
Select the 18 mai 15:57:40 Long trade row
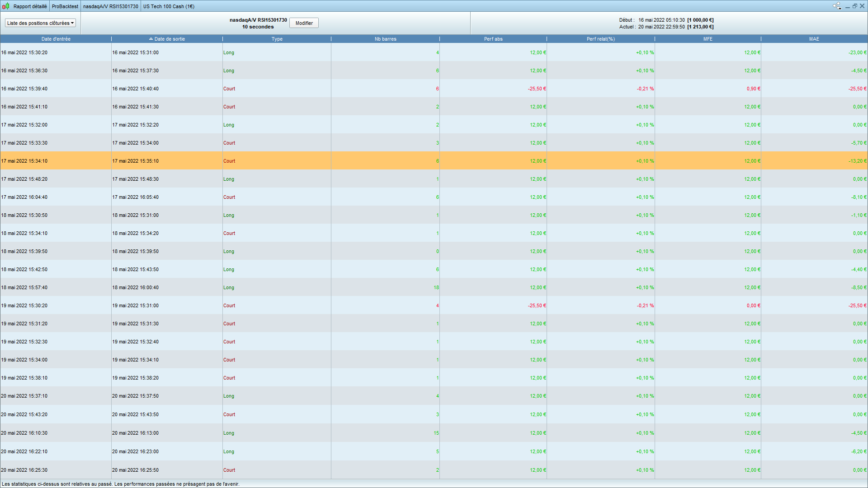coord(271,287)
